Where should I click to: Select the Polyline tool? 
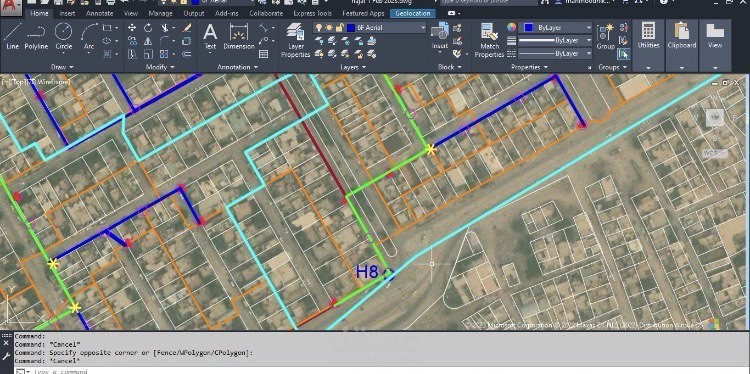coord(36,36)
